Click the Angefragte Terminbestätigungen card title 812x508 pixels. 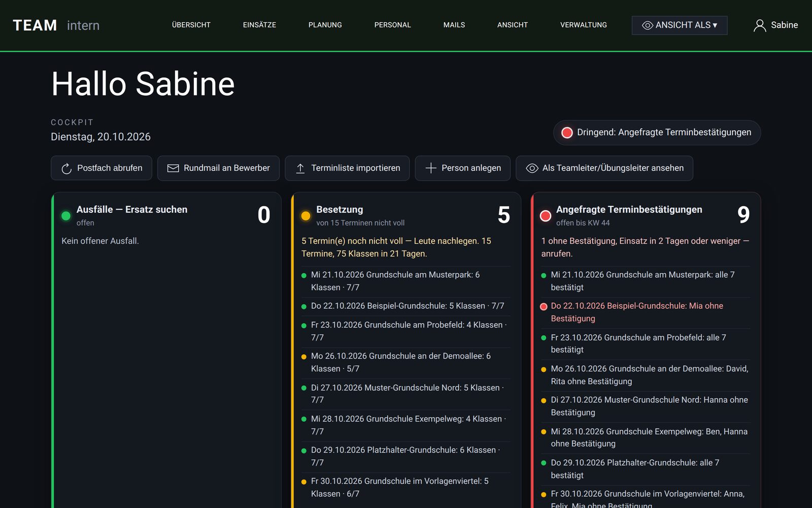tap(629, 210)
